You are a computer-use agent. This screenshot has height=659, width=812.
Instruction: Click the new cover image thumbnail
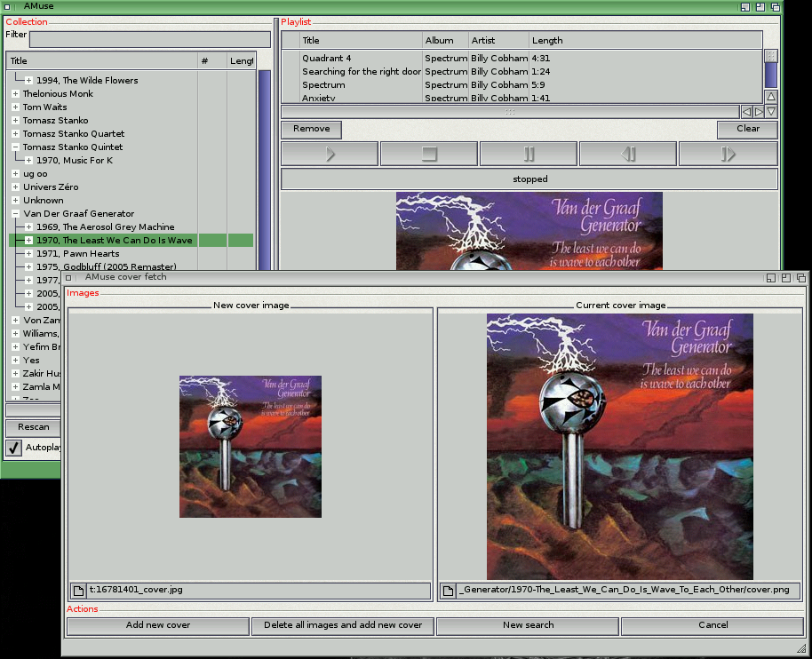tap(251, 446)
